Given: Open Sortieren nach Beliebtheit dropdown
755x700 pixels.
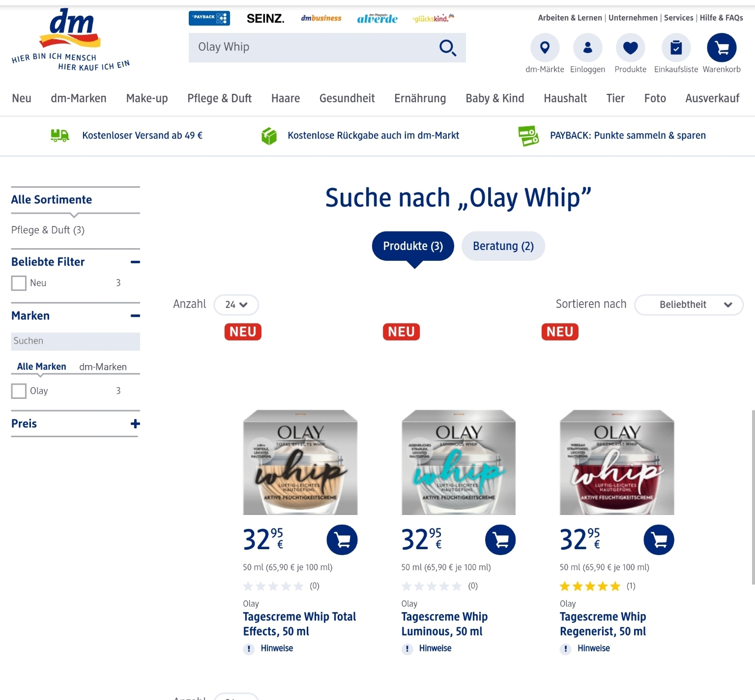Looking at the screenshot, I should (689, 305).
